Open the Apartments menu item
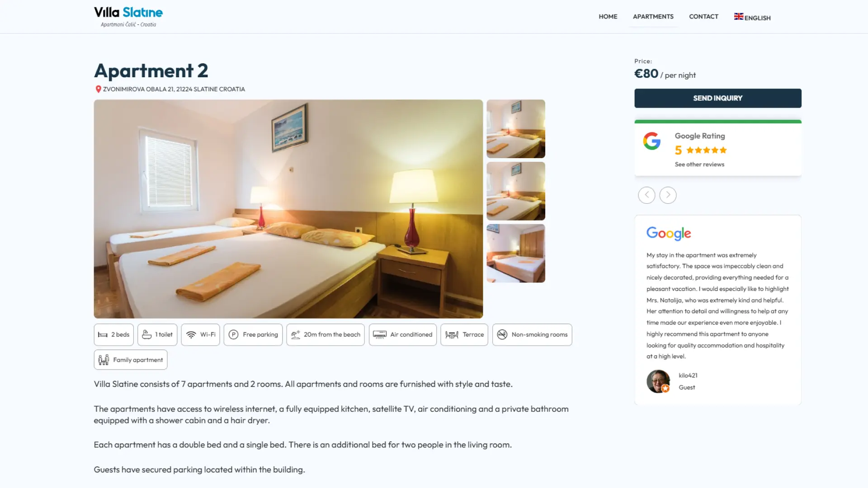The width and height of the screenshot is (868, 488). coord(653,17)
